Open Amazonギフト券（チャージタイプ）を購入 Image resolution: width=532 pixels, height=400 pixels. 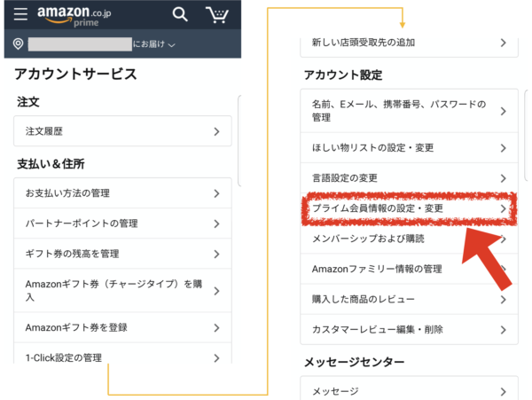[x=122, y=290]
